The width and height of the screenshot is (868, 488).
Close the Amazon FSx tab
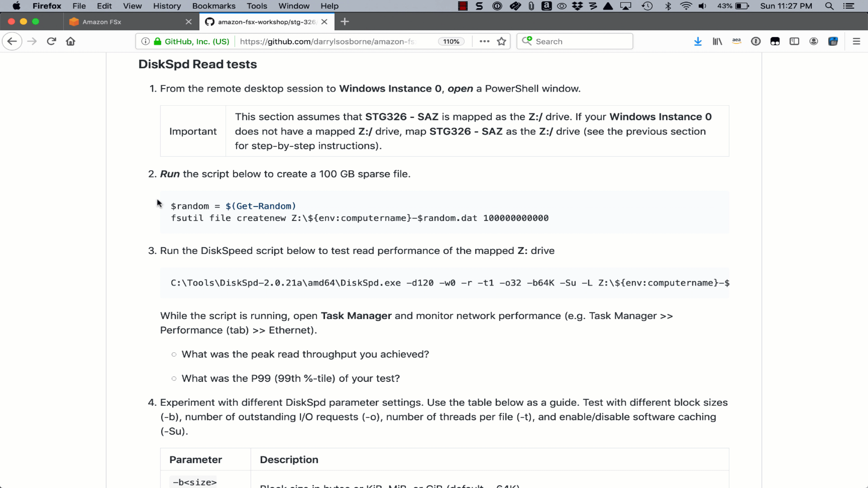(x=188, y=21)
